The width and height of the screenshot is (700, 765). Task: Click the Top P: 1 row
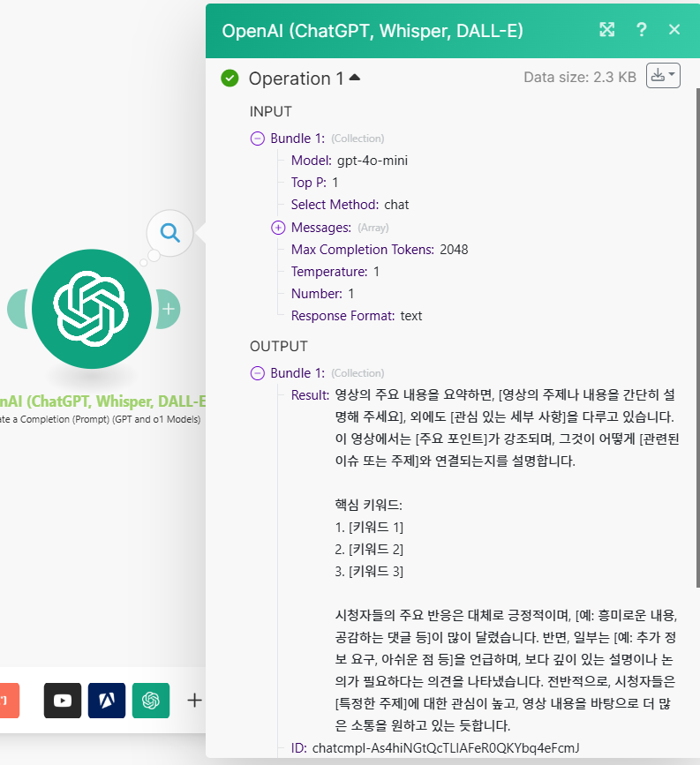(315, 183)
